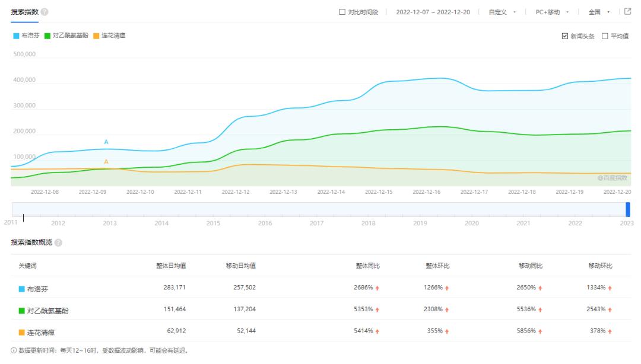The image size is (641, 364).
Task: Click 整体同比 column header
Action: click(367, 266)
